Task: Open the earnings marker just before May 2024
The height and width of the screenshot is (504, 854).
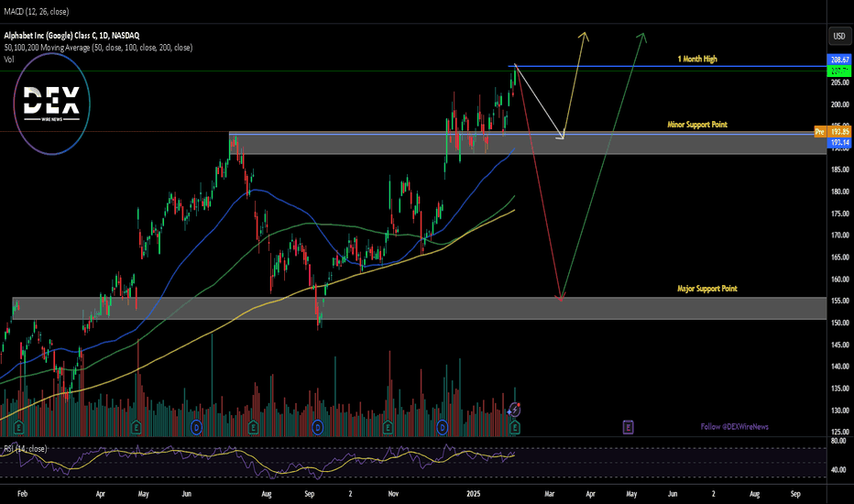Action: coord(137,427)
